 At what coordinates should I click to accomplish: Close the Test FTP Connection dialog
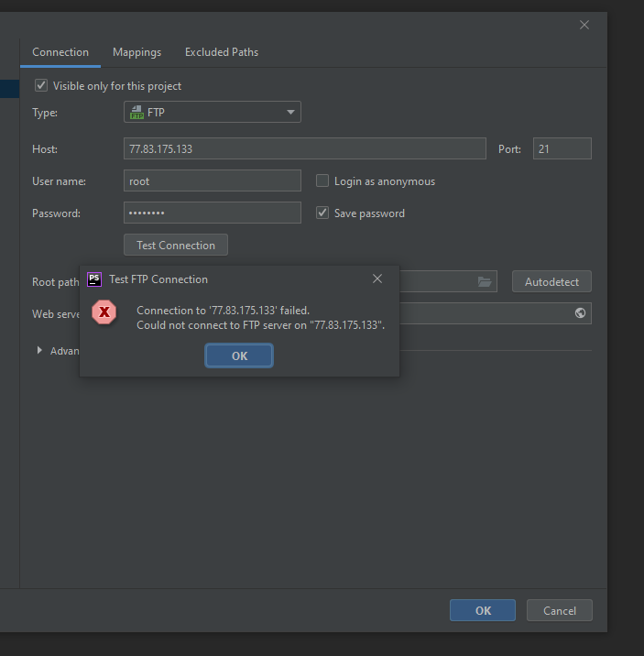click(377, 279)
